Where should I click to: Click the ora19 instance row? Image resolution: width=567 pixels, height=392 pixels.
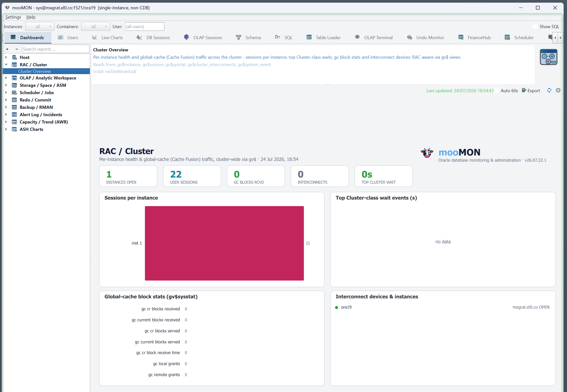coord(443,307)
